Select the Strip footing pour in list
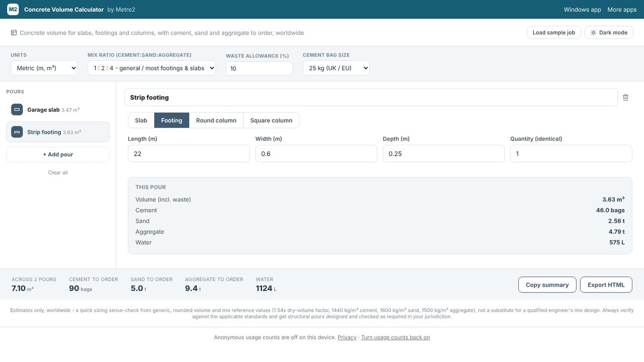The height and width of the screenshot is (362, 644). 58,132
